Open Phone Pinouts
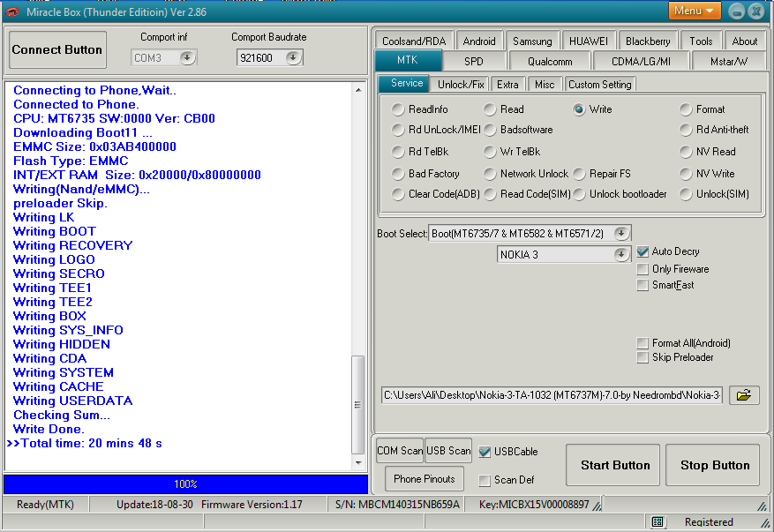This screenshot has width=774, height=532. (x=424, y=479)
